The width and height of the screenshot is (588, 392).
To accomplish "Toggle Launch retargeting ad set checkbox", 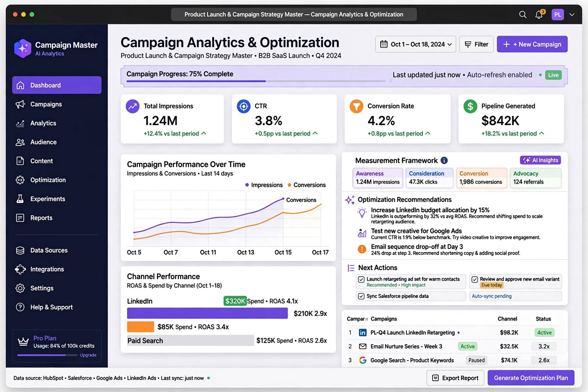I will 361,279.
